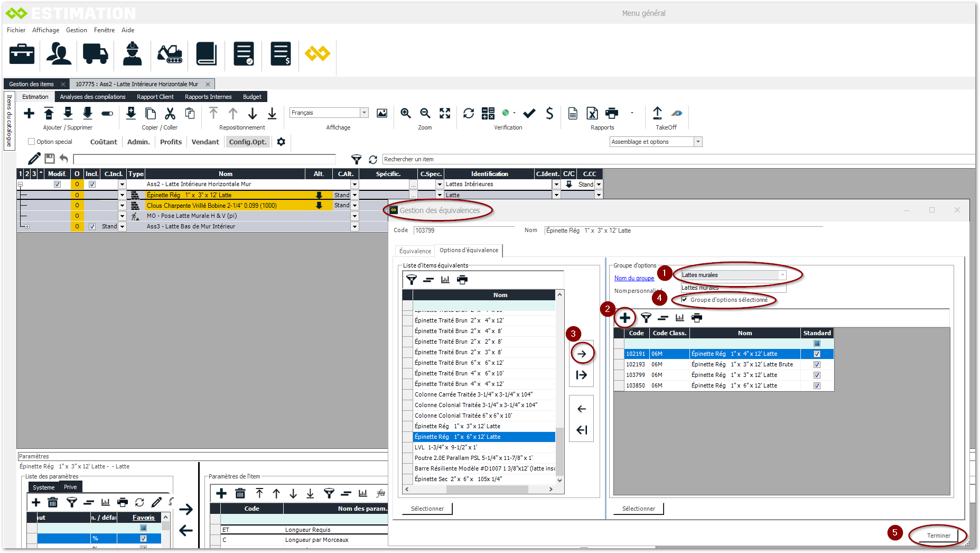Open the Français language dropdown
This screenshot has height=553, width=980.
364,113
